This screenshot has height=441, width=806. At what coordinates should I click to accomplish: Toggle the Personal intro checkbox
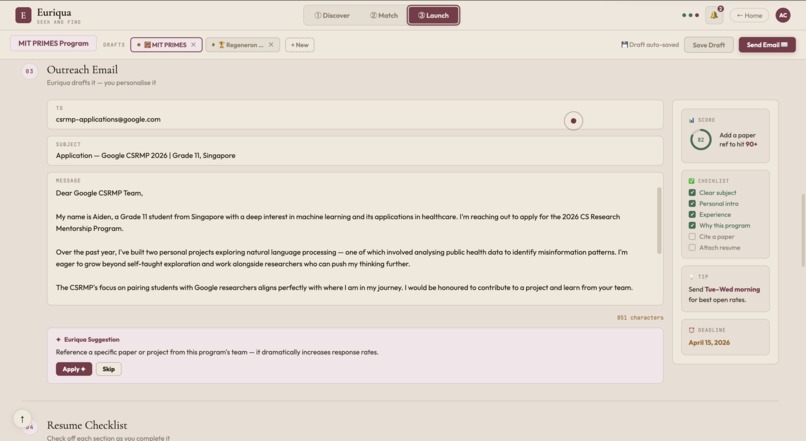[692, 204]
